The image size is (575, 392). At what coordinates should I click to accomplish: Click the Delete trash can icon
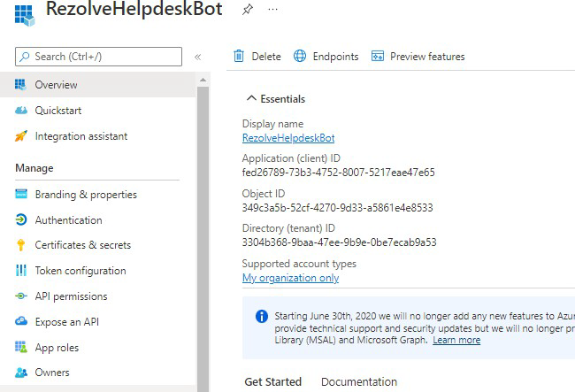pyautogui.click(x=239, y=56)
